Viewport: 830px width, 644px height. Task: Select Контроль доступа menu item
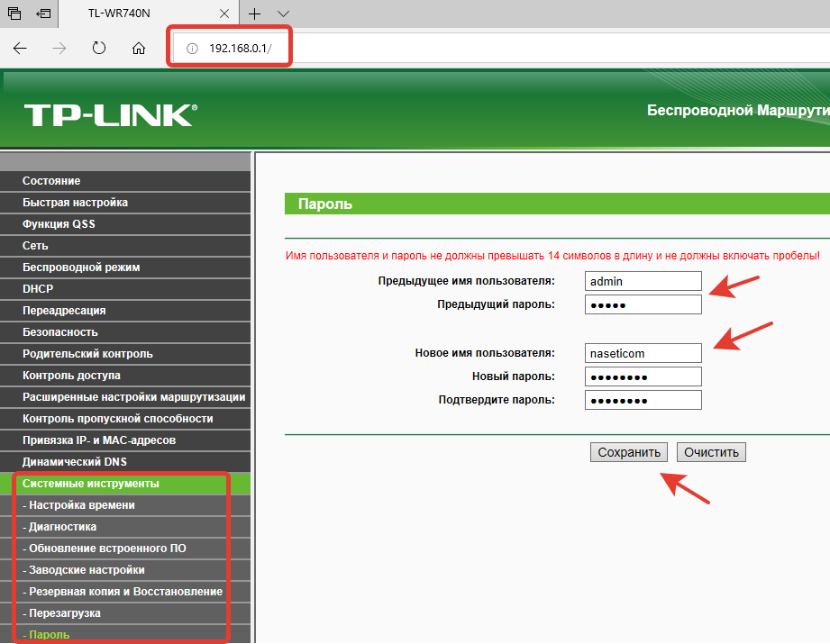coord(125,376)
